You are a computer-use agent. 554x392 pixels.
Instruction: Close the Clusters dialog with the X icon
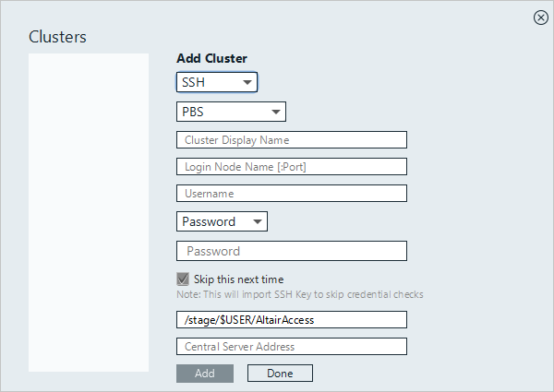pos(541,18)
